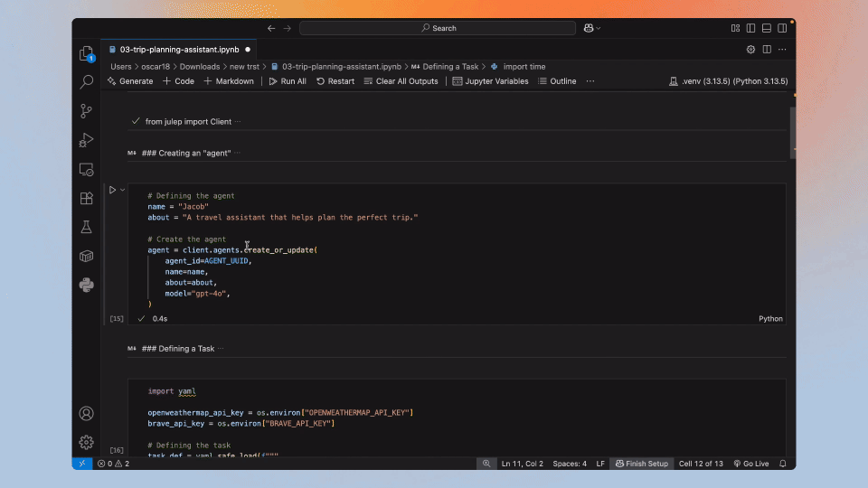
Task: Split the editor right
Action: pos(767,49)
